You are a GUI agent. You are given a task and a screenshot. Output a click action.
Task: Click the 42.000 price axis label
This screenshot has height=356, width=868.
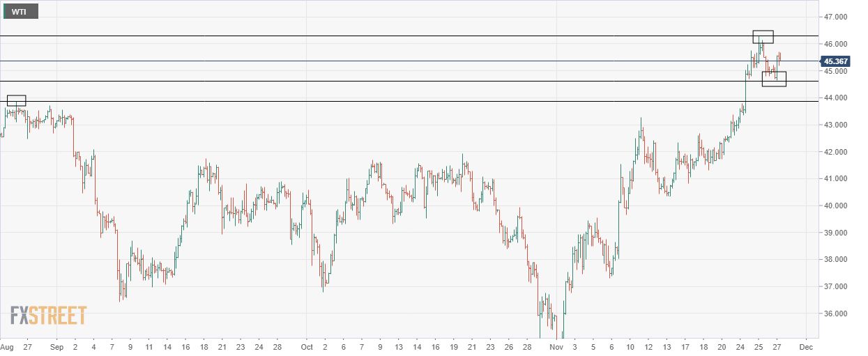836,153
